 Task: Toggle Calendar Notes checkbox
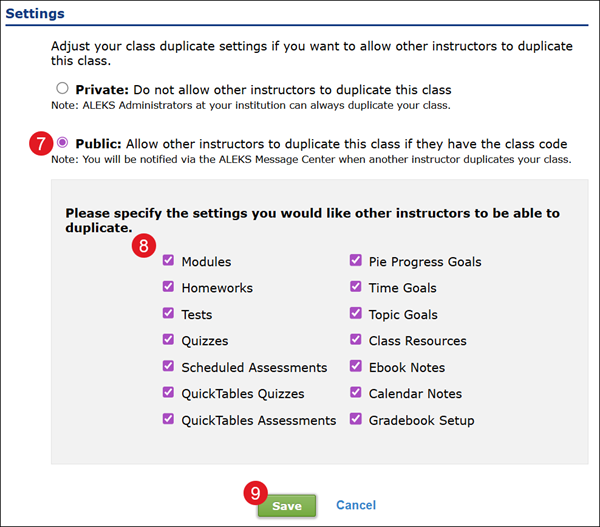pos(356,393)
